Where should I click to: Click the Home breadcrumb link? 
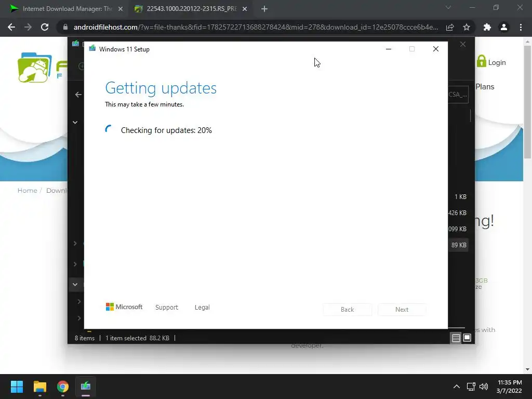[27, 190]
